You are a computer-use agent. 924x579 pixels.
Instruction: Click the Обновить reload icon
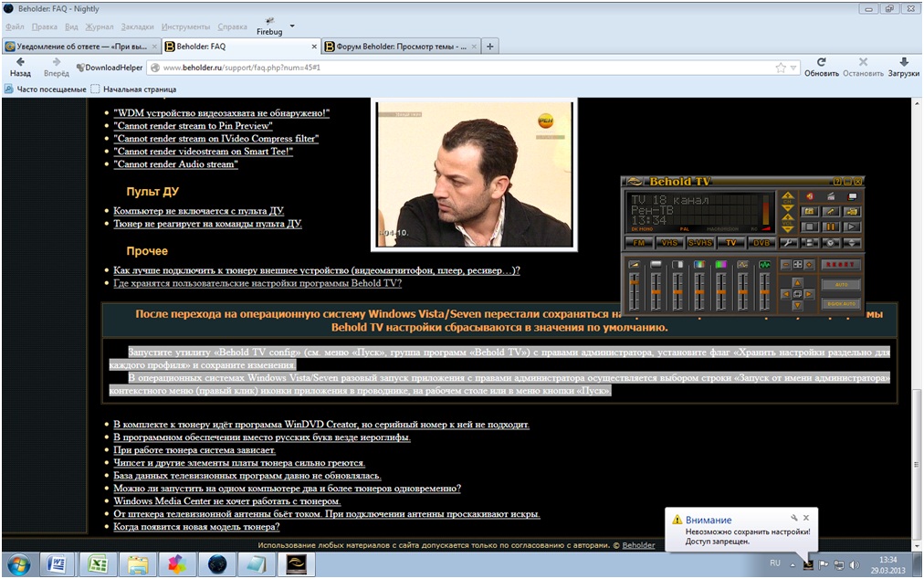pos(822,63)
